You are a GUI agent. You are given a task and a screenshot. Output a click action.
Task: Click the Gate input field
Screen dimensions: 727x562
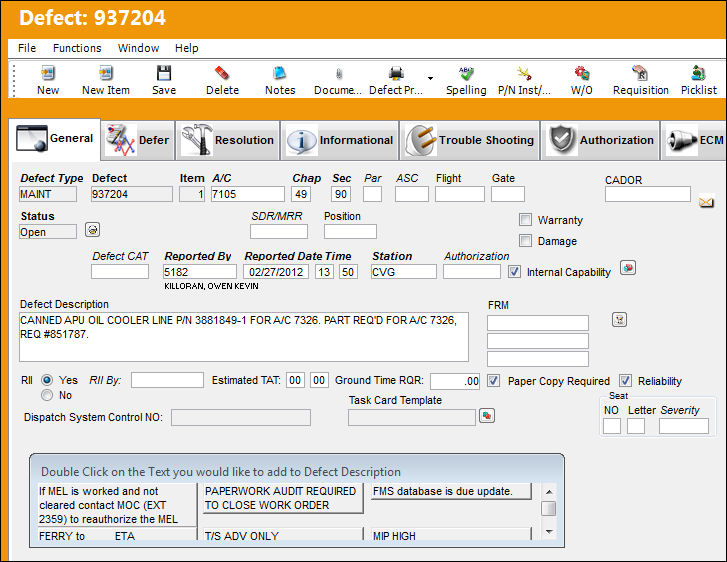pyautogui.click(x=508, y=194)
